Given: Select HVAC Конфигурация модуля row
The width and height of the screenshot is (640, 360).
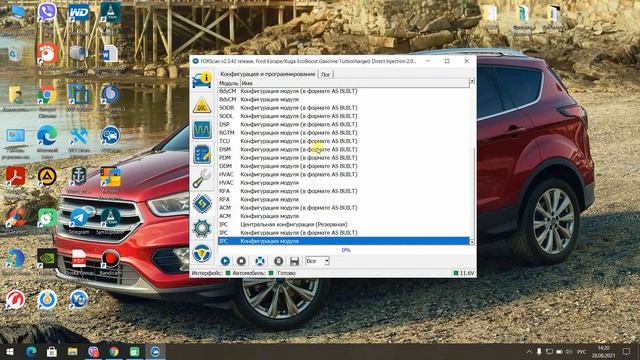Looking at the screenshot, I should (344, 183).
